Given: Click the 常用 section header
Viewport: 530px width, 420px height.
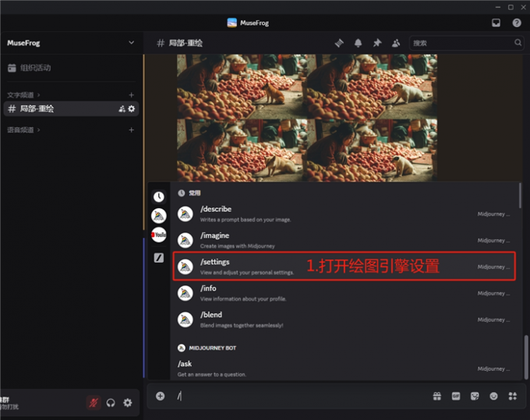Looking at the screenshot, I should point(189,193).
